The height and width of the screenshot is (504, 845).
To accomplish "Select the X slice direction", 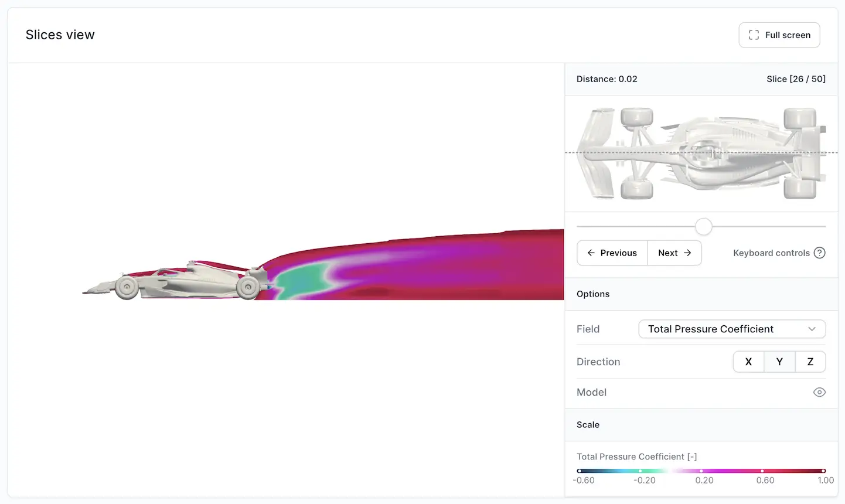I will coord(748,362).
